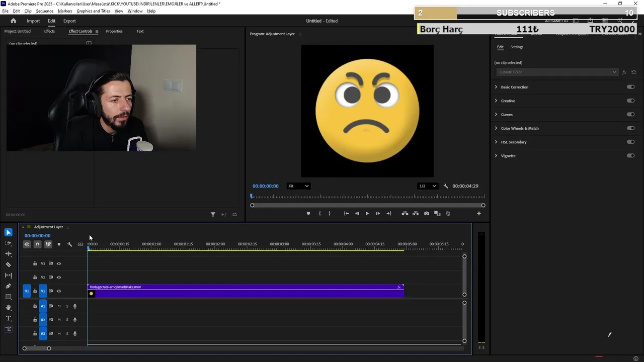Go to Out point in Program monitor
This screenshot has height=362, width=644.
pos(388,214)
